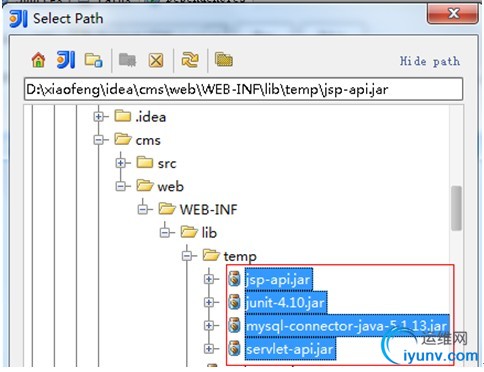Go to the Home directory icon

pos(38,60)
